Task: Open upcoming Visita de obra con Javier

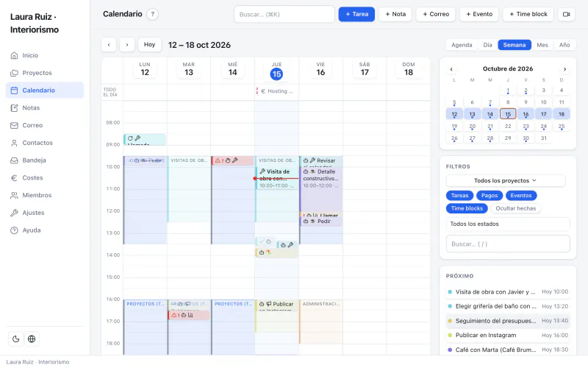Action: tap(508, 291)
